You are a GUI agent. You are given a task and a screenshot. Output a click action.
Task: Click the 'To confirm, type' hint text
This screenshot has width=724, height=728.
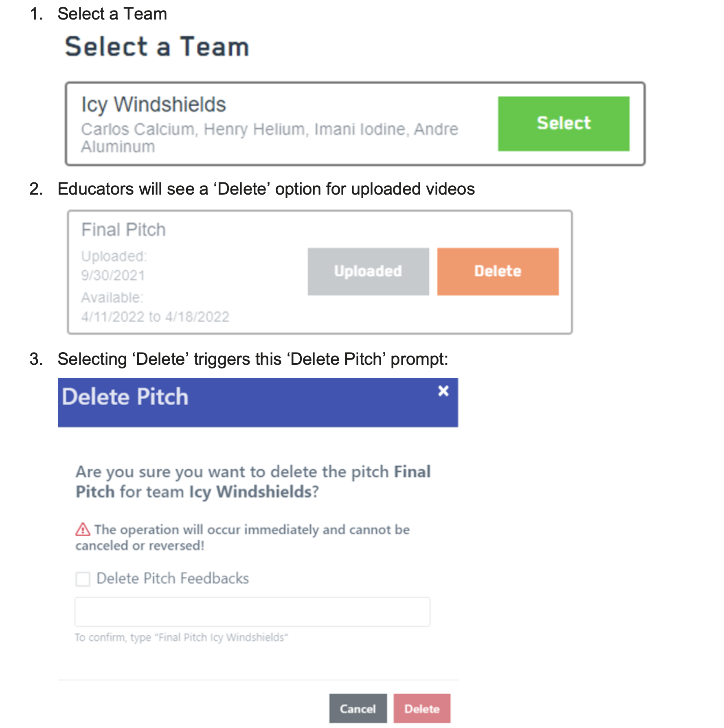click(x=181, y=638)
